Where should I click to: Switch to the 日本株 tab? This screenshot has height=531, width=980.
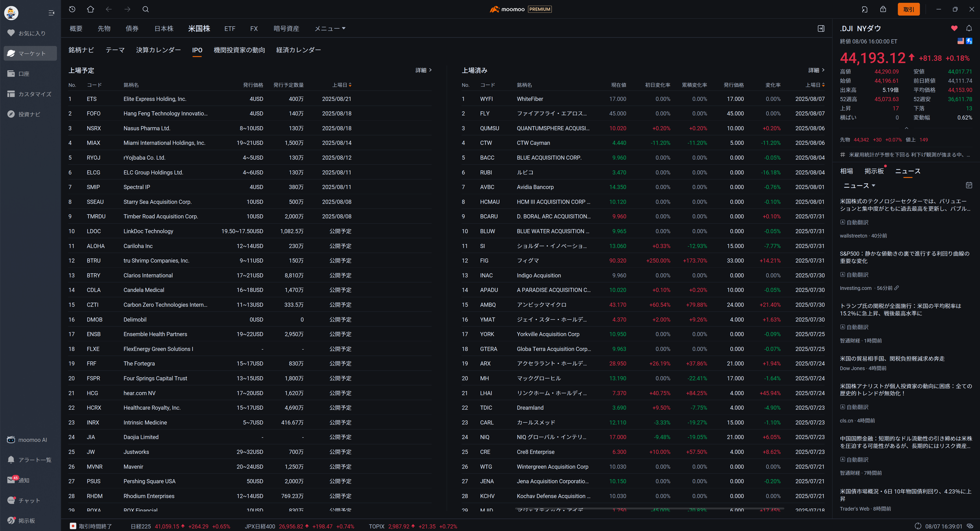164,29
